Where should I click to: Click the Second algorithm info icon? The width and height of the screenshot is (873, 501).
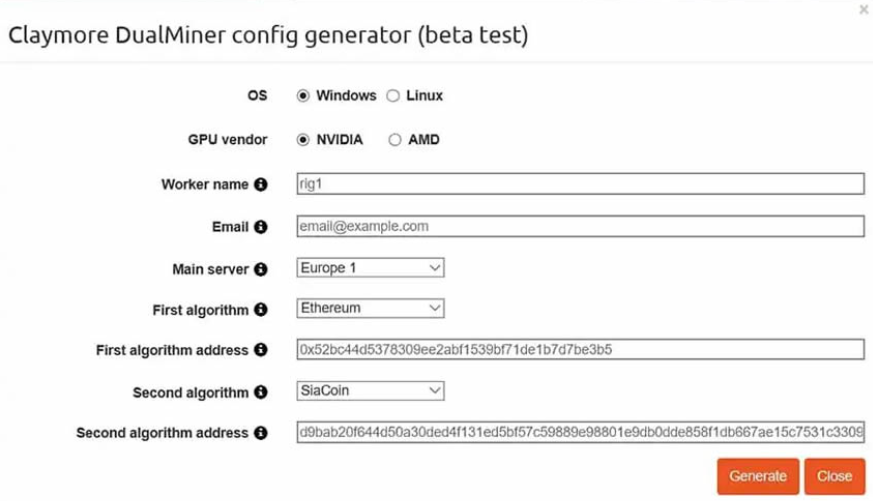(261, 392)
